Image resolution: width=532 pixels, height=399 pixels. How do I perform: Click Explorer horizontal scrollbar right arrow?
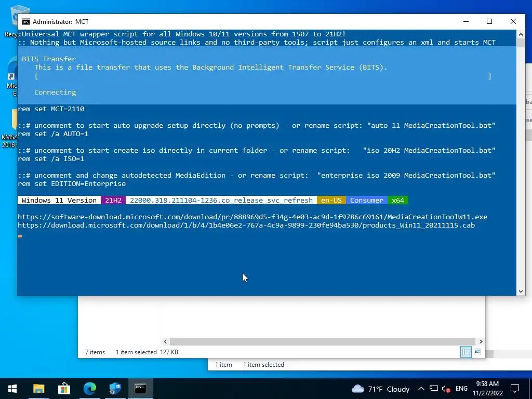(481, 342)
